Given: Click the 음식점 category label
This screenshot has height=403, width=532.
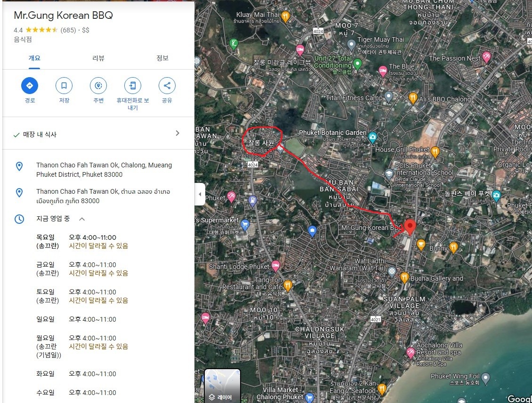Looking at the screenshot, I should [x=23, y=40].
